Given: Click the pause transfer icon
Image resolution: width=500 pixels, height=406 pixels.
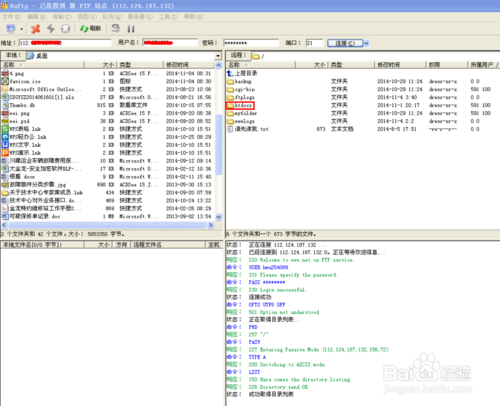Looking at the screenshot, I should point(131,29).
